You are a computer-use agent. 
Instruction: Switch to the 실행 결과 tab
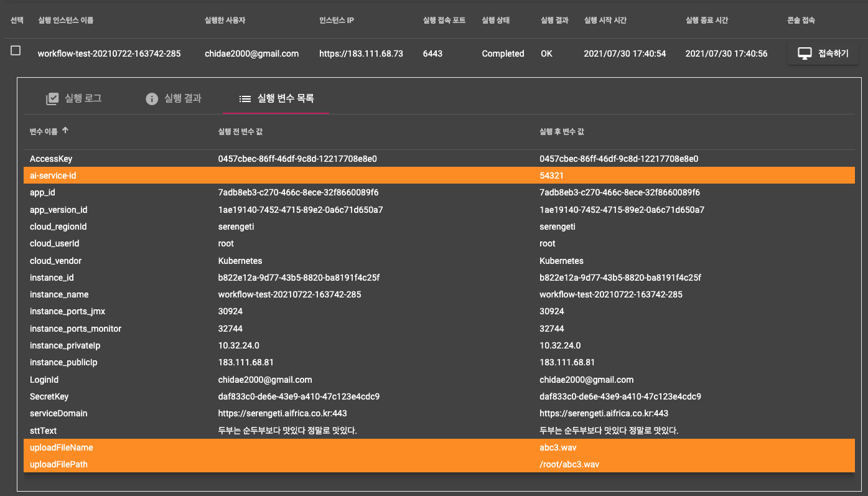pos(174,98)
